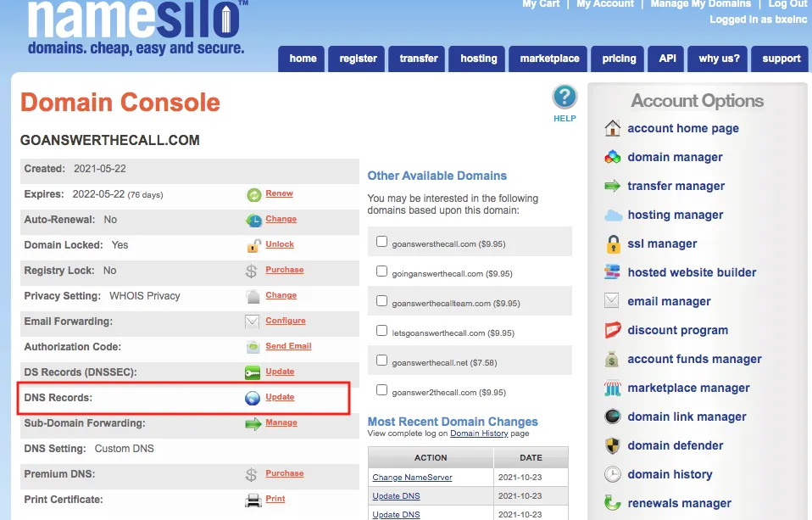Check the goanswersthecall.com checkbox

(x=381, y=241)
